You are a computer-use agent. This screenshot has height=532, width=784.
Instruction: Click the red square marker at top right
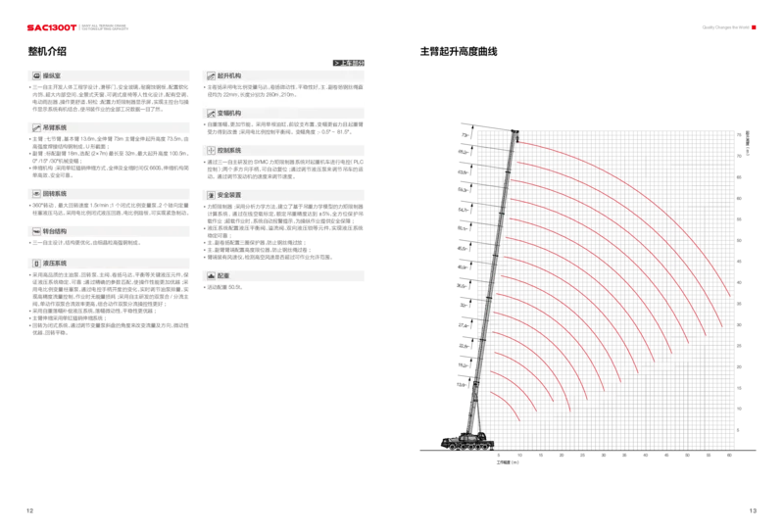tap(755, 27)
